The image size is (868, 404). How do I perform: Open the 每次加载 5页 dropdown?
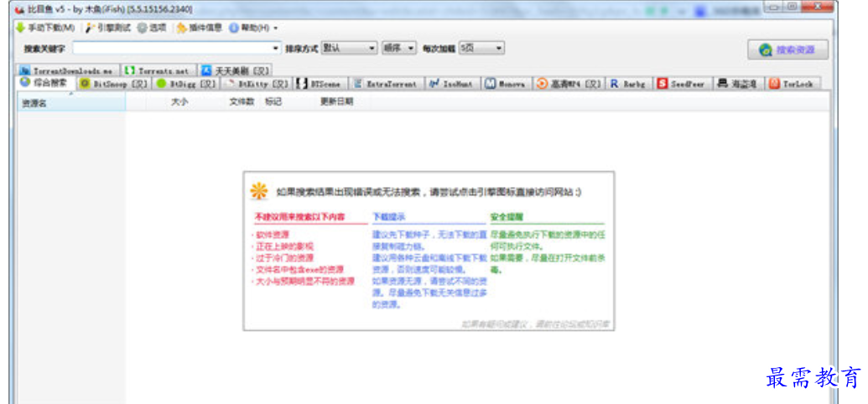[x=481, y=48]
